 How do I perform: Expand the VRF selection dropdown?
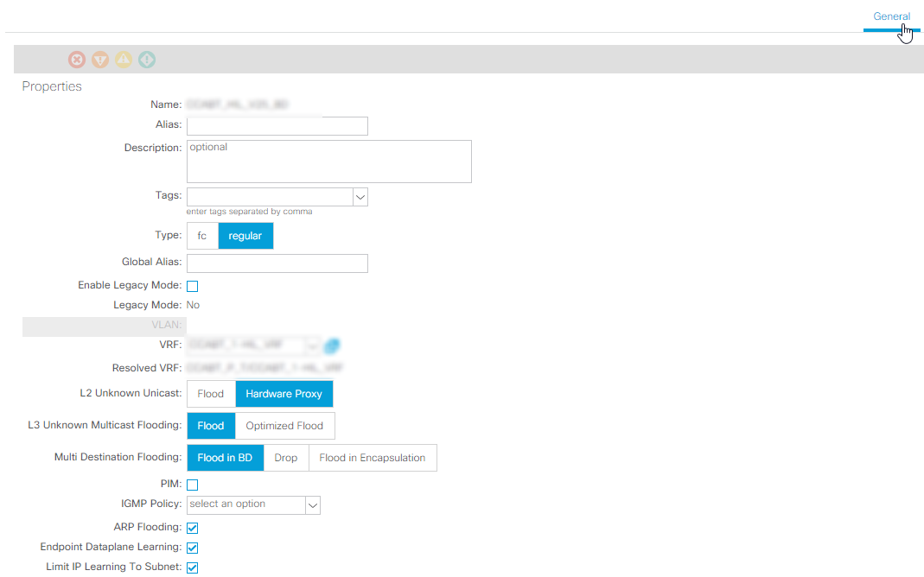coord(311,345)
